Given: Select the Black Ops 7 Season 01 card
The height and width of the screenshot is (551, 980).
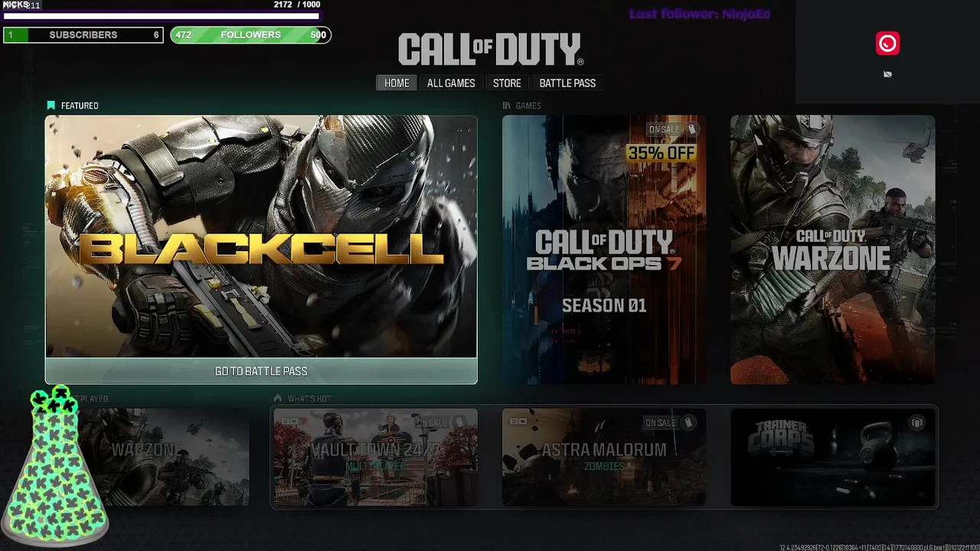Looking at the screenshot, I should (x=604, y=249).
